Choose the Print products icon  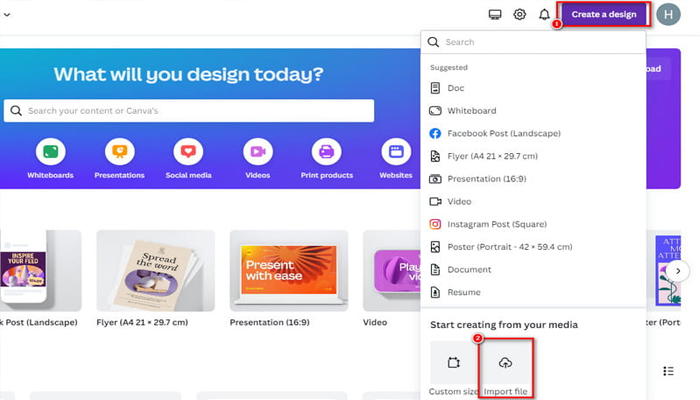326,152
